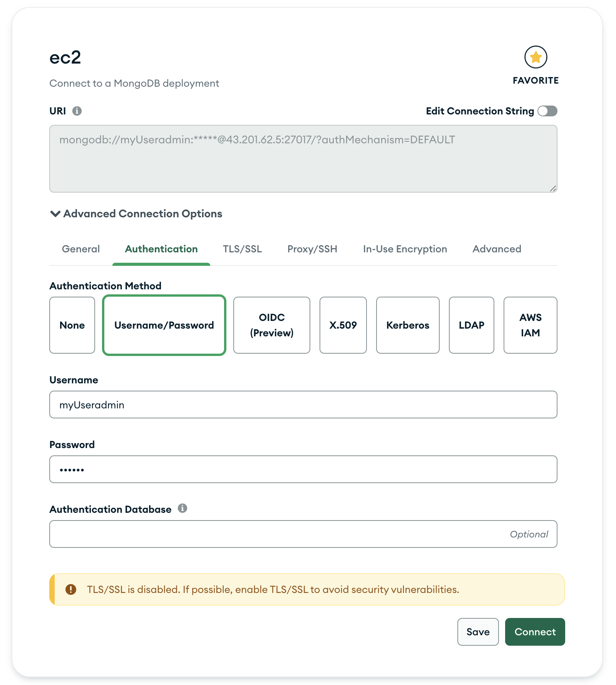Click the Password input field
616x685 pixels.
pos(303,469)
